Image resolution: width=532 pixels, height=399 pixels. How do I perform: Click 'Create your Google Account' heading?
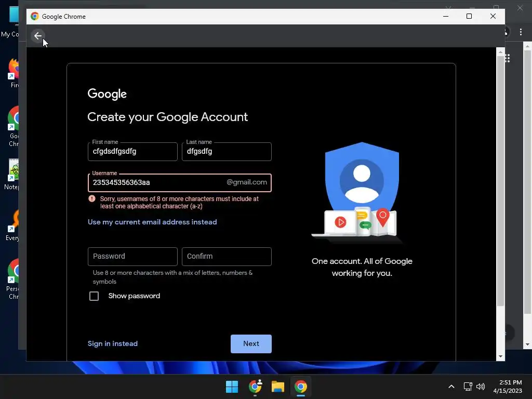(x=168, y=117)
